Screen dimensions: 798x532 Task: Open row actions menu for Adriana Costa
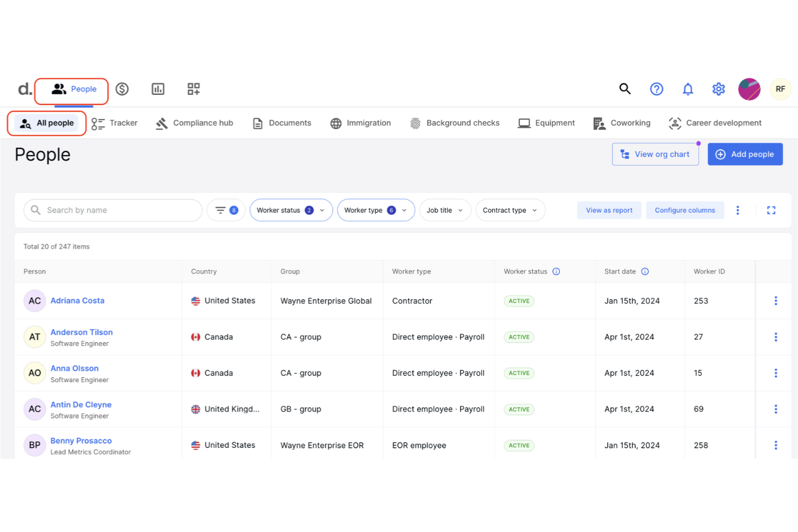click(775, 301)
